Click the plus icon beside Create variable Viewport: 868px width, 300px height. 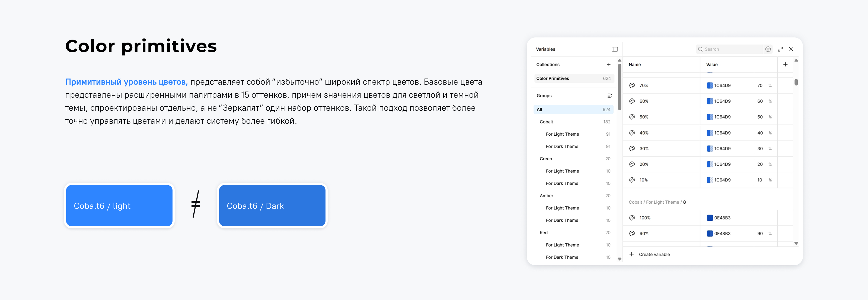click(631, 254)
